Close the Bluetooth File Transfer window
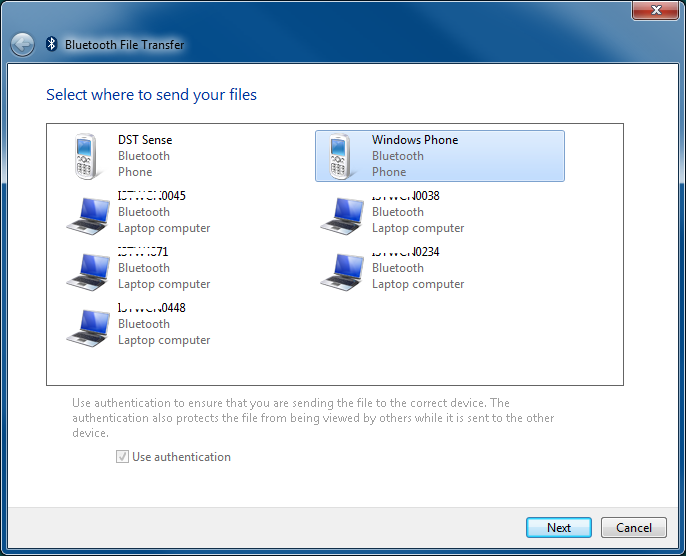686x556 pixels. [655, 10]
